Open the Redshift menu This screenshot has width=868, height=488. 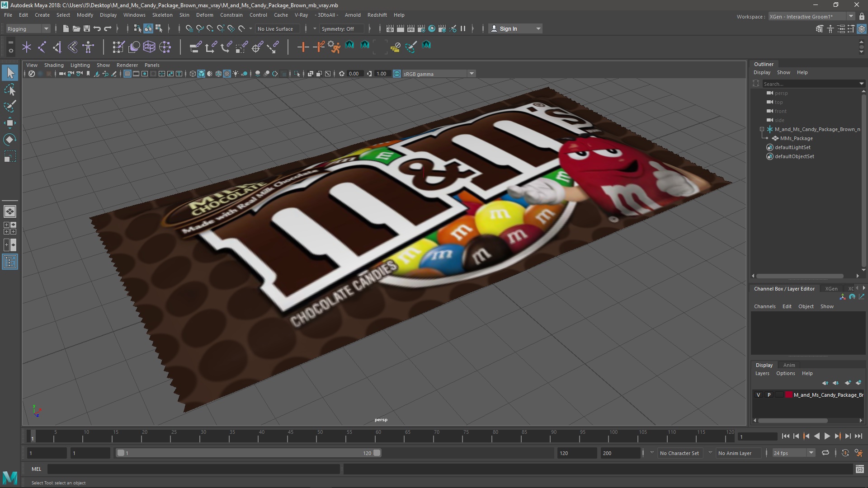point(377,15)
